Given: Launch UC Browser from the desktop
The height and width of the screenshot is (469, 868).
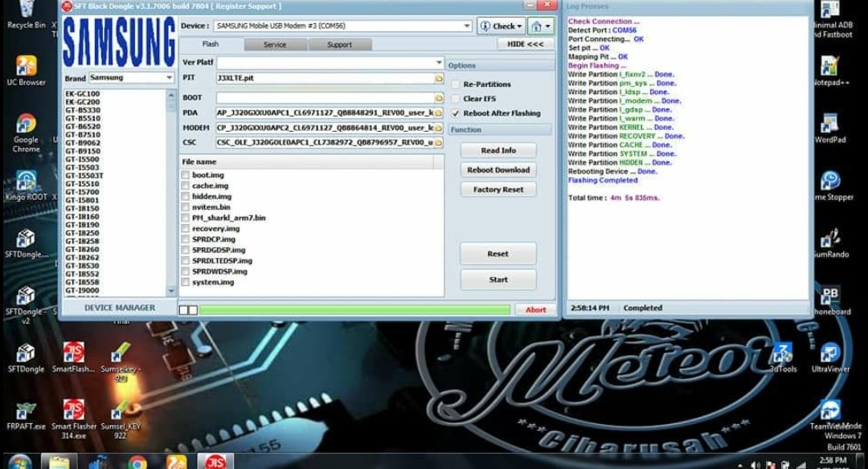Looking at the screenshot, I should [26, 70].
